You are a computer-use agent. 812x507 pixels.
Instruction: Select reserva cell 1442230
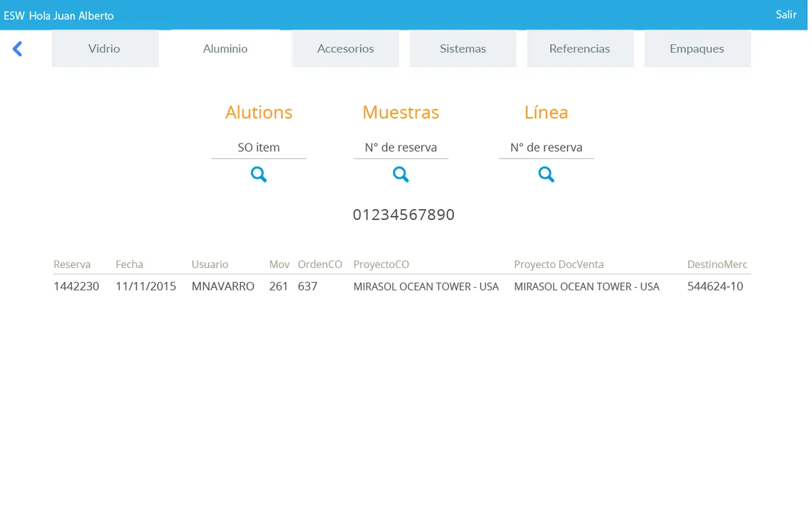pos(76,286)
